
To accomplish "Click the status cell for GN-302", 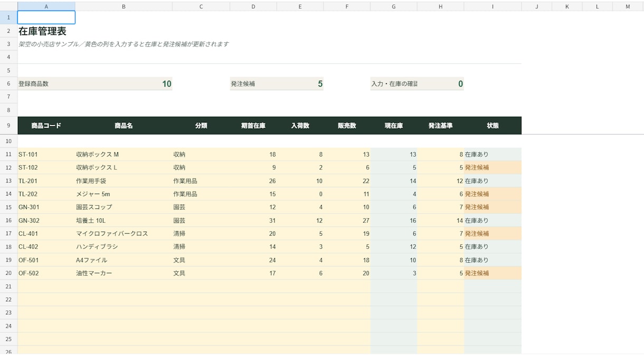I will tap(493, 220).
